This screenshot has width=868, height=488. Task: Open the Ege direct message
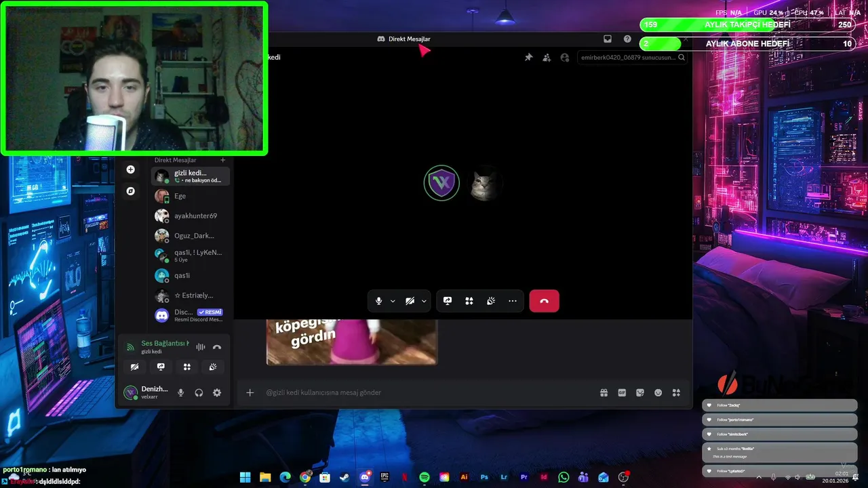click(191, 196)
